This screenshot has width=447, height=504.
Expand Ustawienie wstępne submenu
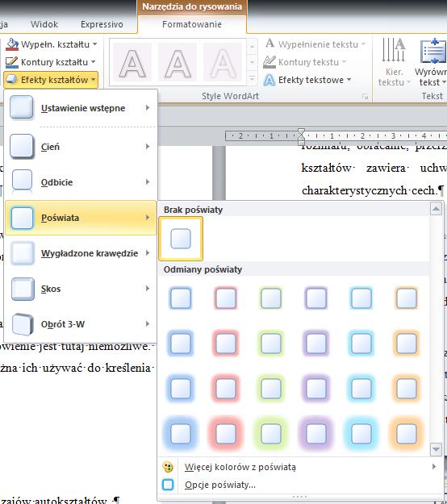[x=81, y=108]
